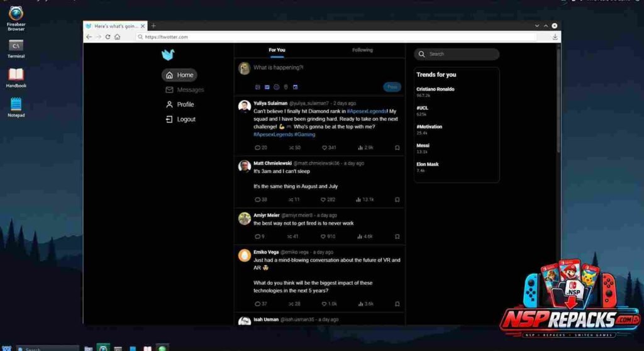Open the Home sidebar item

pos(179,75)
